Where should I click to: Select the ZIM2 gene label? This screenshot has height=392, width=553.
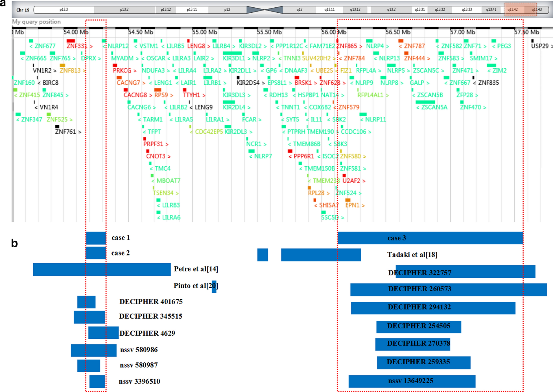coord(500,71)
